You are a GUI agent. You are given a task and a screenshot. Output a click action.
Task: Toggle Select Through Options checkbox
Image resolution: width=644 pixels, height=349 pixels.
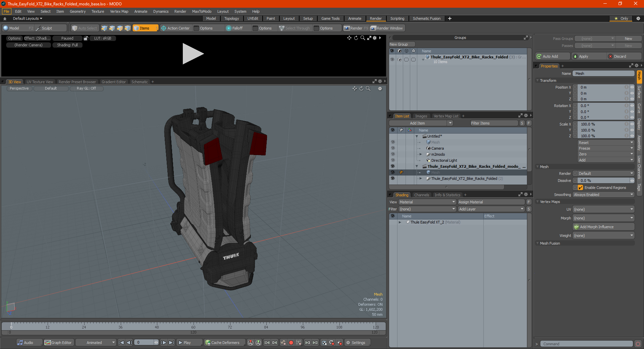pos(316,28)
